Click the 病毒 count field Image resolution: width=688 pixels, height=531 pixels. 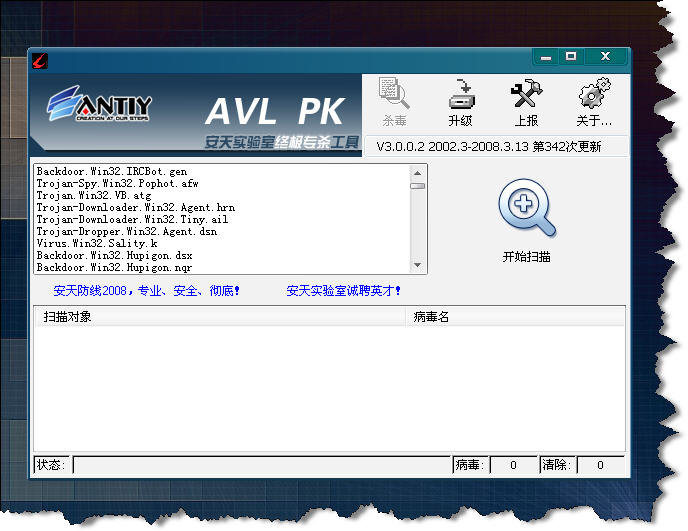click(513, 465)
